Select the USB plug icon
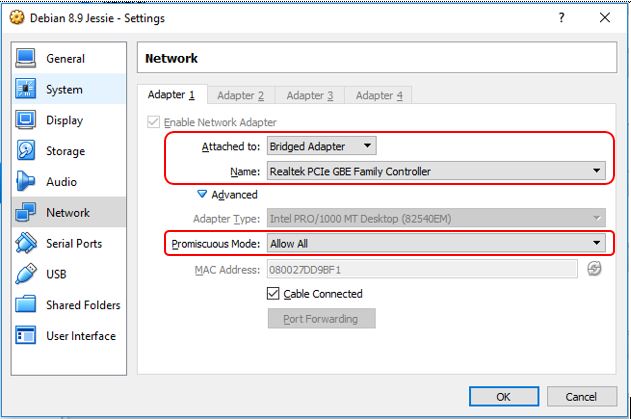631x420 pixels. 26,274
